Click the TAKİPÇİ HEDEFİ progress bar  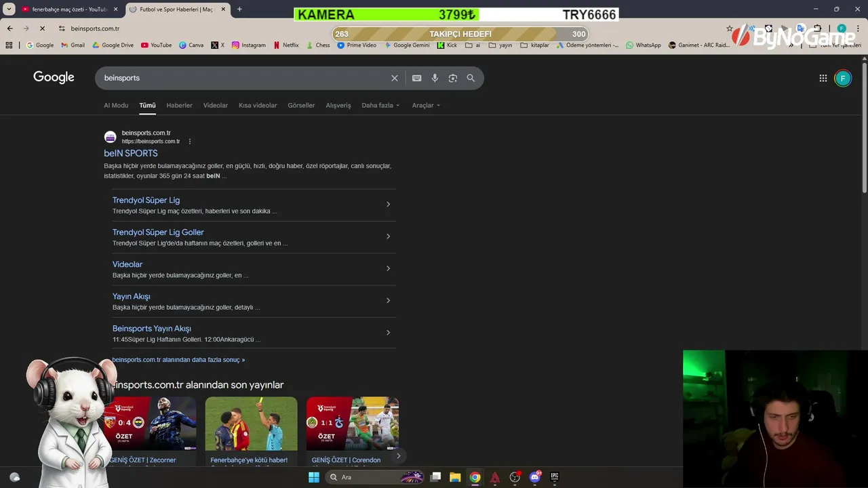click(x=460, y=34)
